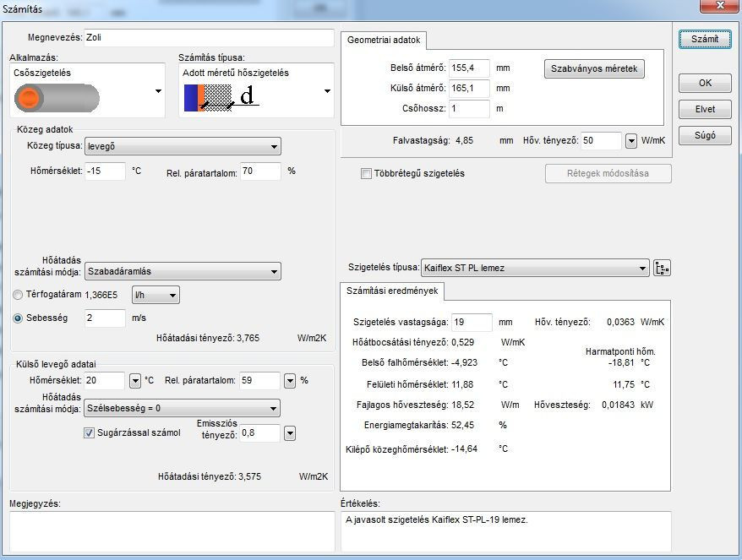Uncheck Sugárzással számol checkbox
The width and height of the screenshot is (742, 560).
pos(89,432)
